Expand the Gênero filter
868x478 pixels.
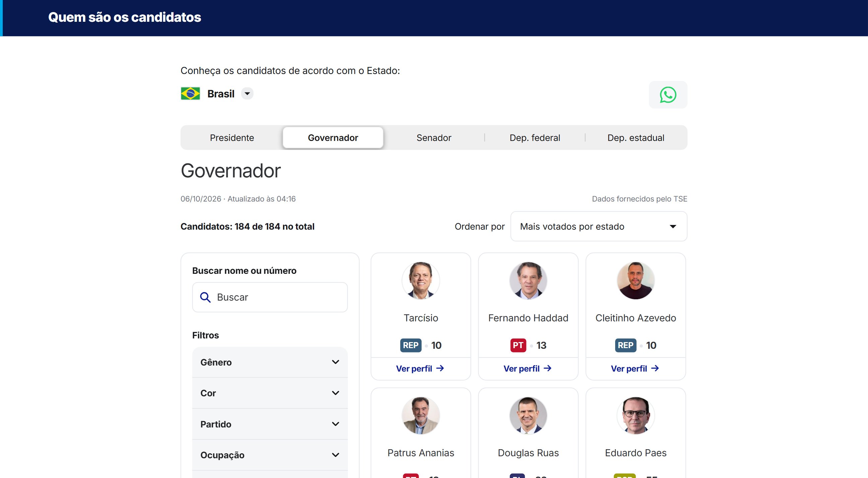point(270,362)
